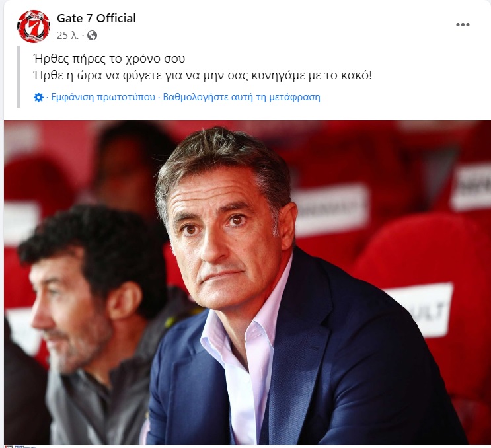
Task: Open translation settings gear icon
Action: (x=38, y=98)
